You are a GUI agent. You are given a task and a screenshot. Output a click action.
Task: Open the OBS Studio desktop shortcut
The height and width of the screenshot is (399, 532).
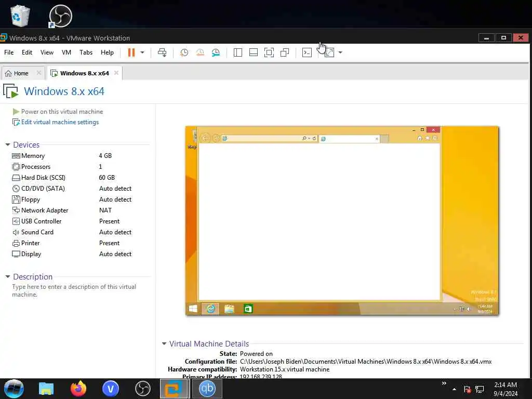(60, 16)
